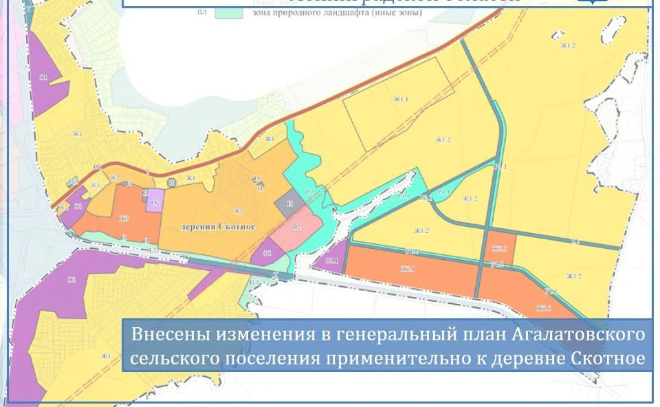Viewport: 660px width, 407px height.
Task: Click the "Ж1.1" label in outlined rectangle
Action: coord(401,99)
